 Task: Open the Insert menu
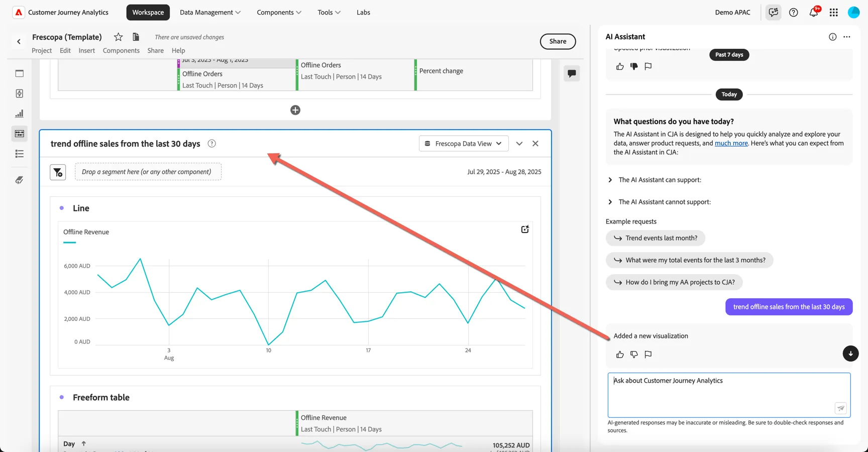[86, 50]
